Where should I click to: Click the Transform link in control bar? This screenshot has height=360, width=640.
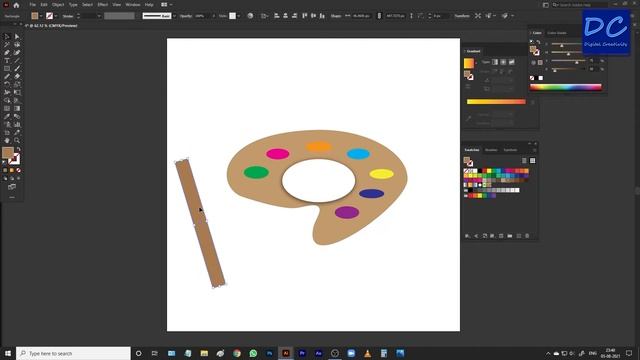462,16
